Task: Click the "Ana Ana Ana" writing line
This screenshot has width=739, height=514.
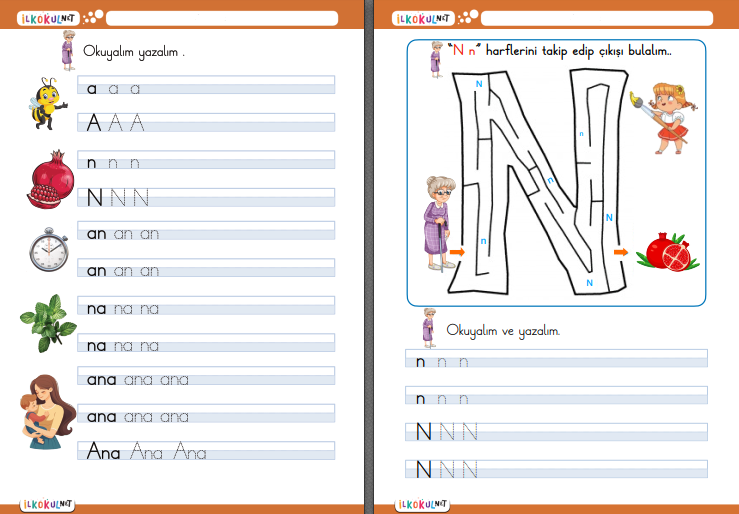Action: [206, 452]
